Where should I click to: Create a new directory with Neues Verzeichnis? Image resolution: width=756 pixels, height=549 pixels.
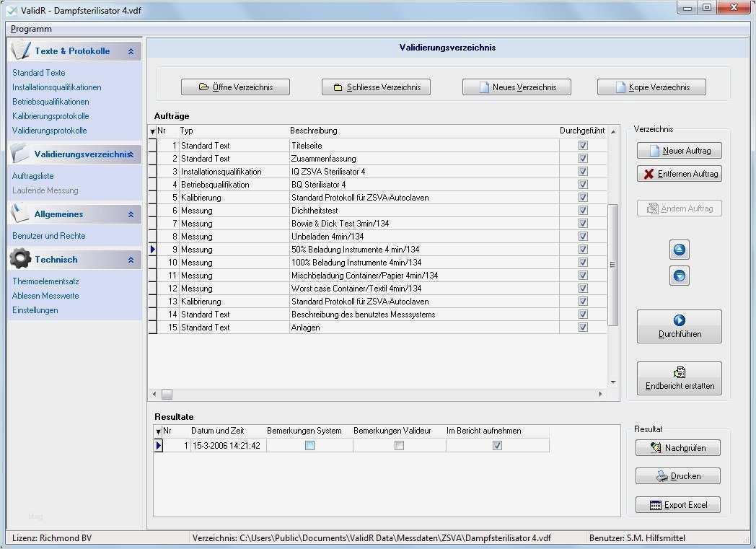(x=517, y=87)
